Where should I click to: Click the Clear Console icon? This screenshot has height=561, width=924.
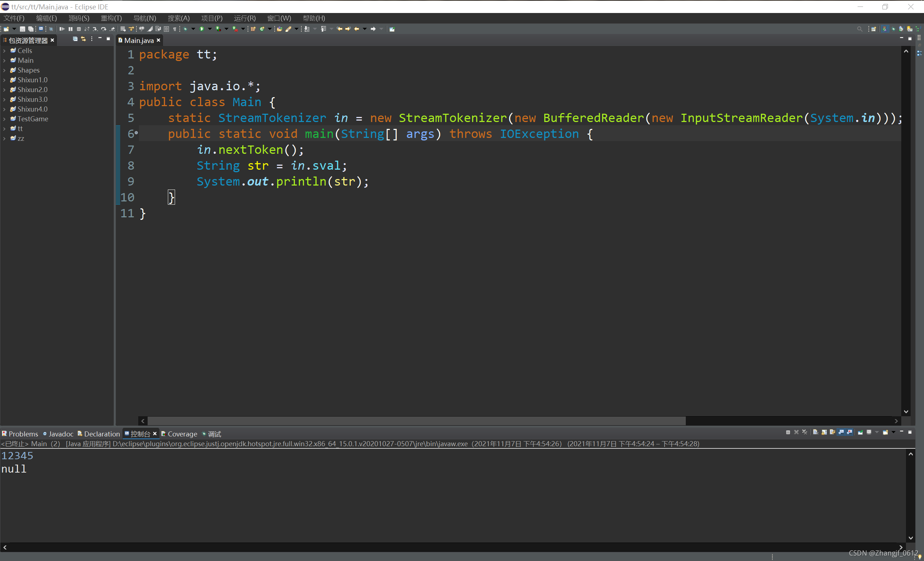(x=816, y=432)
